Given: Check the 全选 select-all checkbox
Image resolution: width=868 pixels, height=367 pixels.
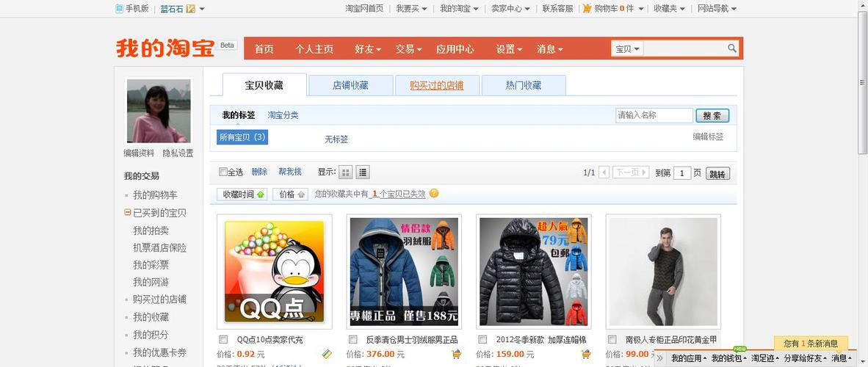Looking at the screenshot, I should pos(223,172).
